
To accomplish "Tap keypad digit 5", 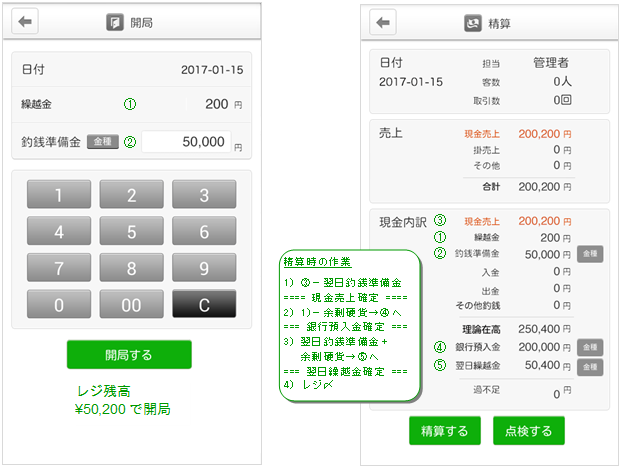I will coord(132,231).
